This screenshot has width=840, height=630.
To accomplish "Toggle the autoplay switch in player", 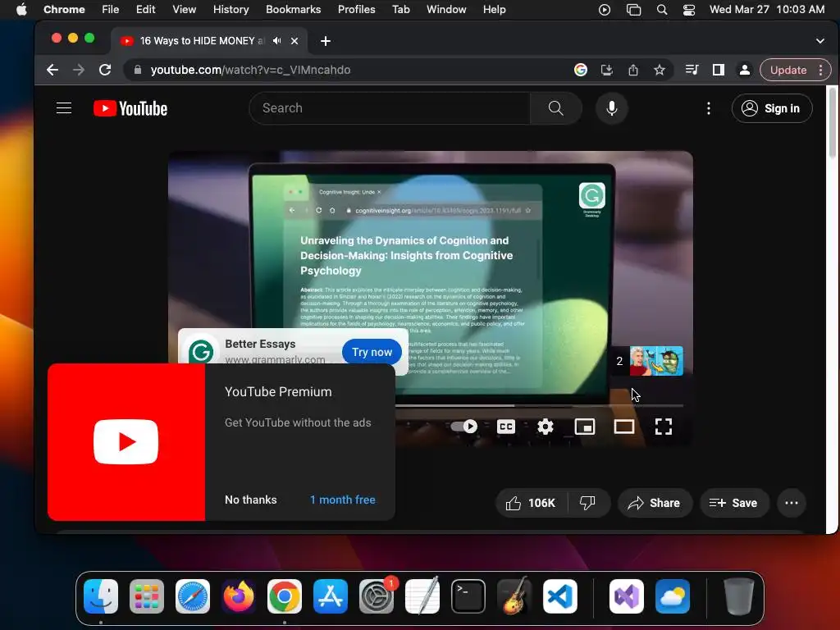I will (x=464, y=427).
